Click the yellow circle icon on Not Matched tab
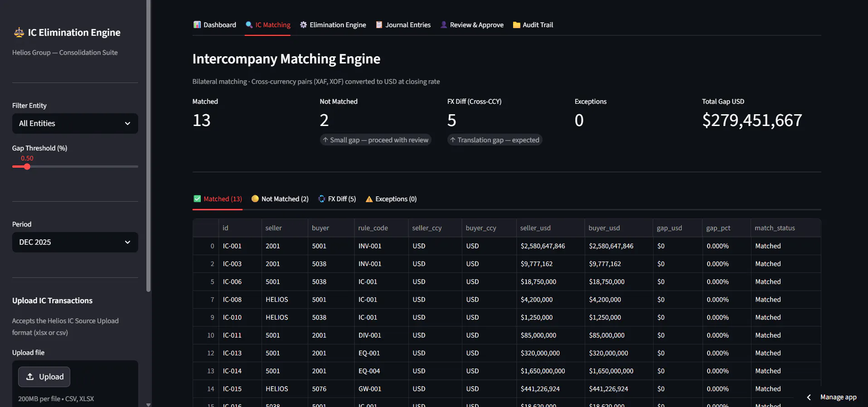868x407 pixels. (255, 199)
